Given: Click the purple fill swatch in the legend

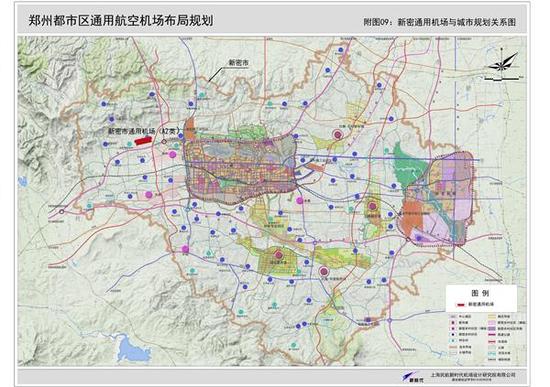Looking at the screenshot, I should point(492,328).
